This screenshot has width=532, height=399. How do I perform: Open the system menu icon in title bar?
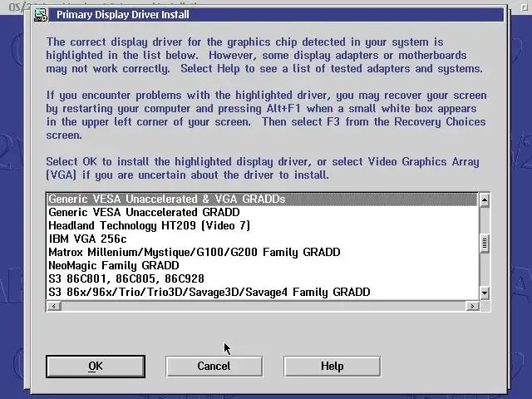click(x=41, y=15)
